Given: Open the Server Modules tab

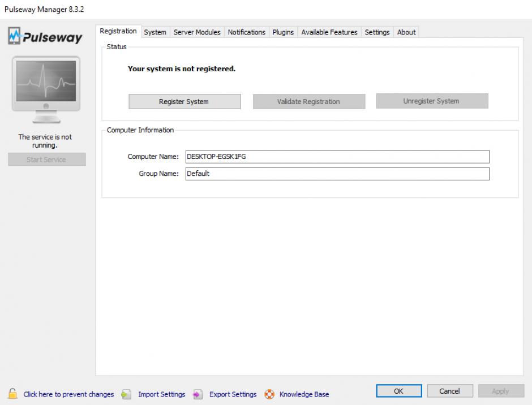Looking at the screenshot, I should 197,32.
